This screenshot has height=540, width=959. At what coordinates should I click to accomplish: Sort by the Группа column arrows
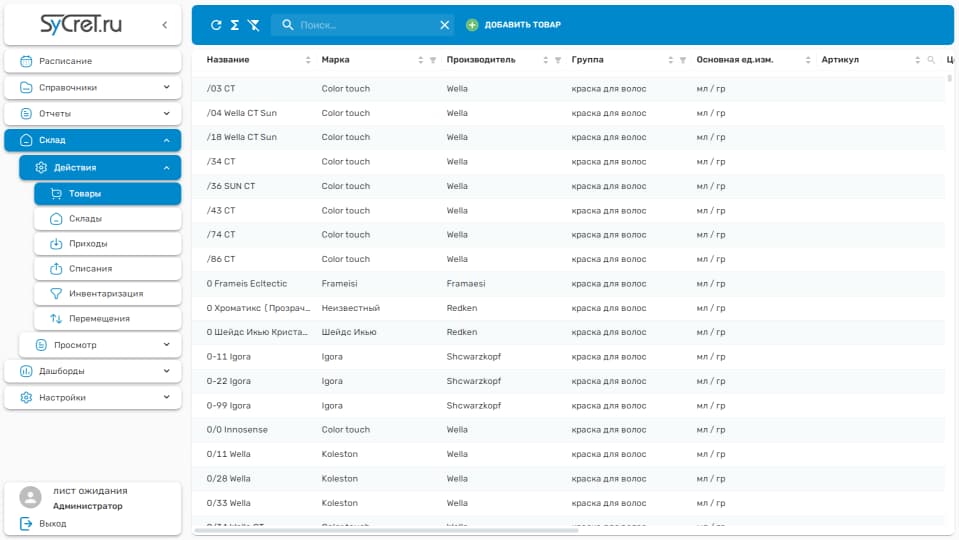670,60
